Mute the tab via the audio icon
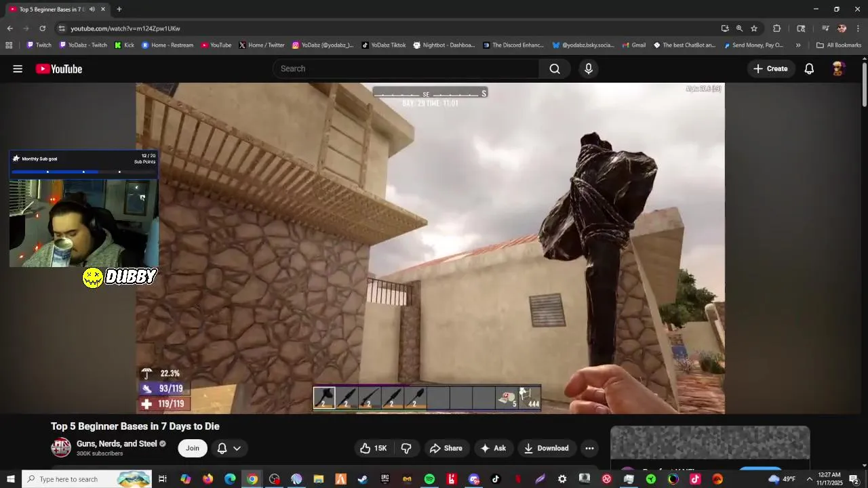This screenshot has height=488, width=868. click(x=92, y=9)
